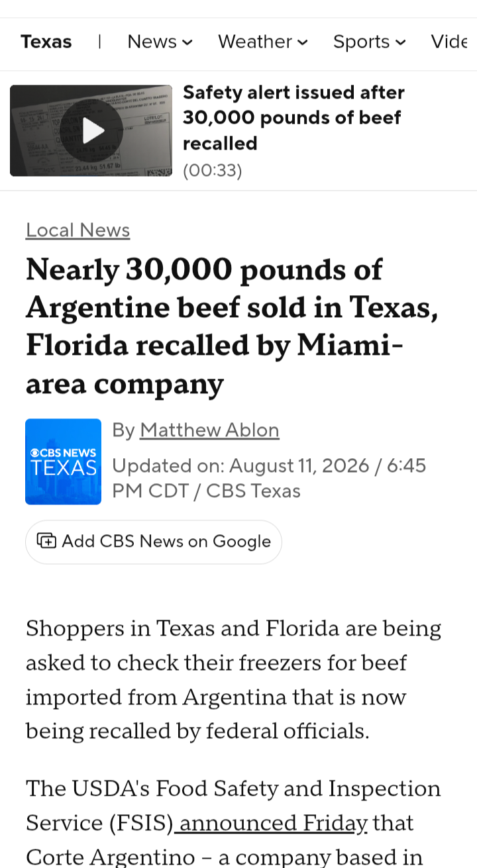Open the Texas section menu item
This screenshot has width=477, height=868.
(46, 42)
